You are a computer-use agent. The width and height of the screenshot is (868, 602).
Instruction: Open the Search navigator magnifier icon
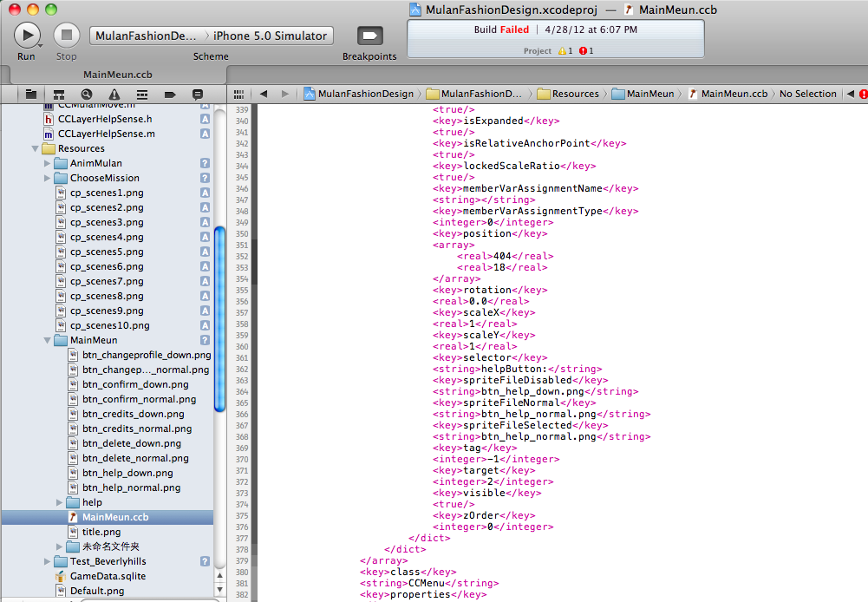click(87, 94)
